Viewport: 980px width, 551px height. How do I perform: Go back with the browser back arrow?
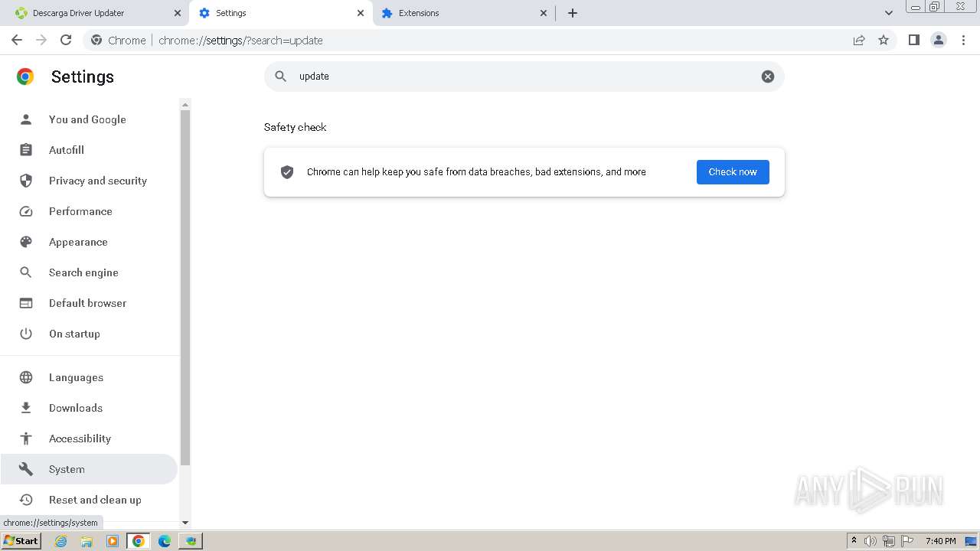coord(17,40)
